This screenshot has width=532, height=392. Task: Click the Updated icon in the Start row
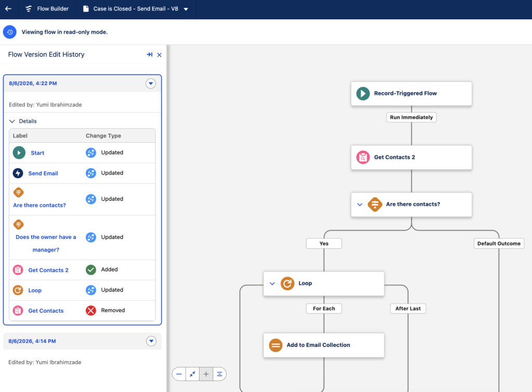click(x=91, y=153)
